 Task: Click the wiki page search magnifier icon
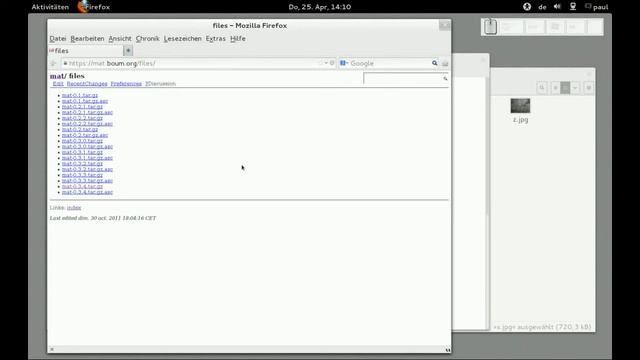[445, 78]
